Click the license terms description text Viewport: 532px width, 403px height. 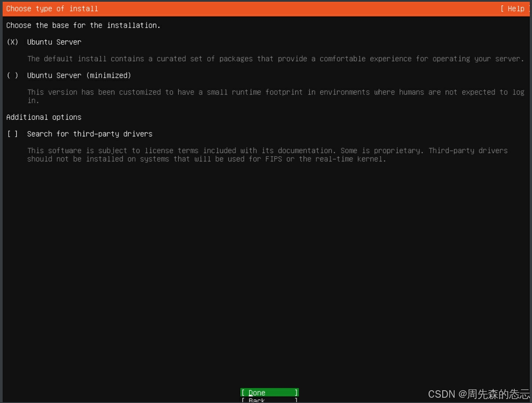pos(268,155)
